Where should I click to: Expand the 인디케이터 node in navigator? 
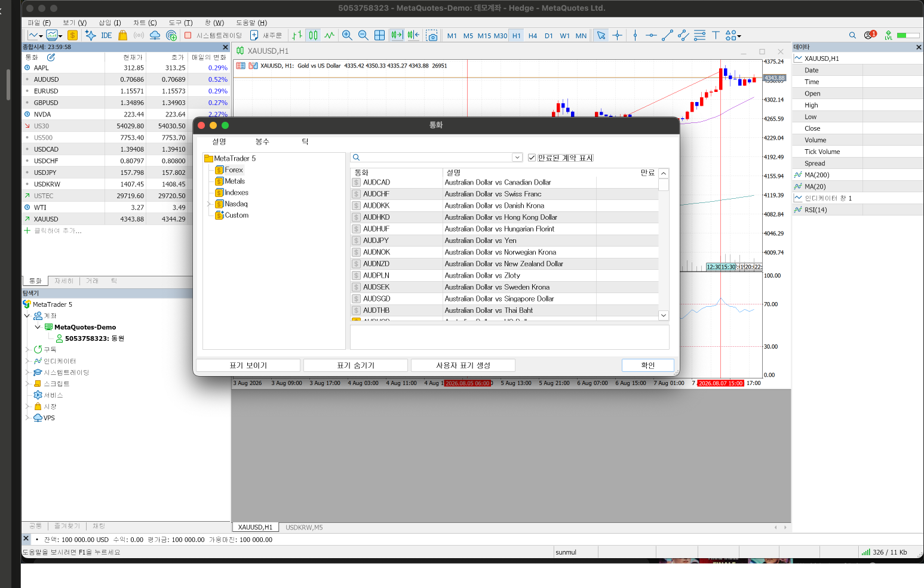[27, 361]
